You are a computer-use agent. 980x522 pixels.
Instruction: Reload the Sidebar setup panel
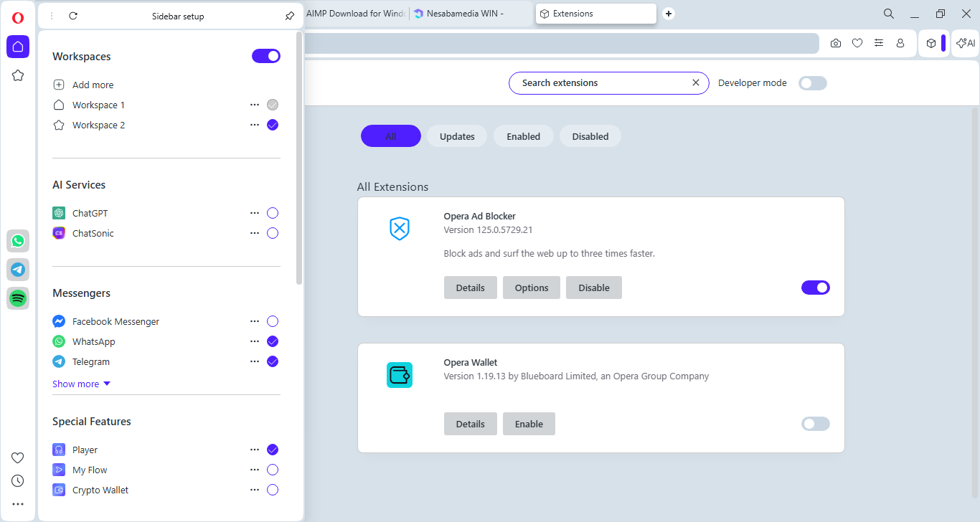point(73,16)
